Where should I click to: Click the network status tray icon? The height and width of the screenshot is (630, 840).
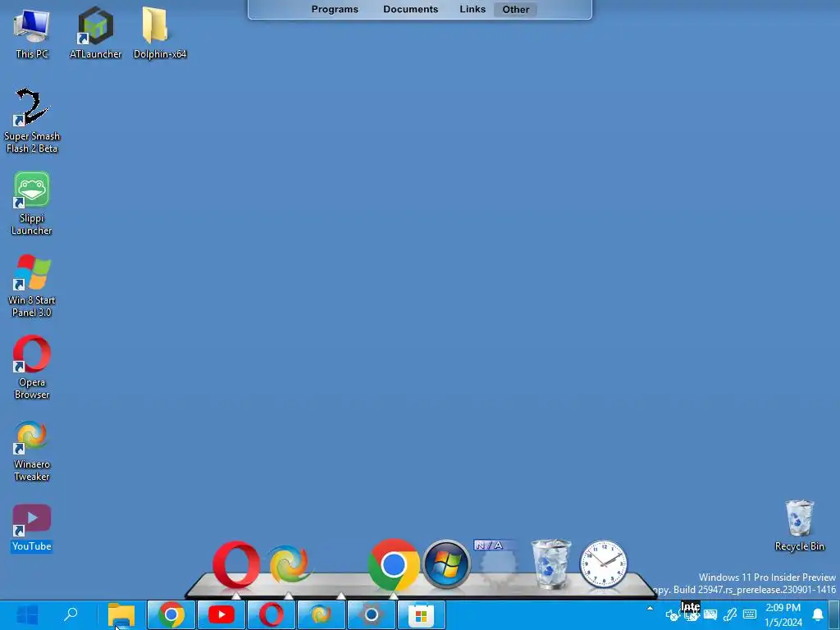pyautogui.click(x=691, y=615)
